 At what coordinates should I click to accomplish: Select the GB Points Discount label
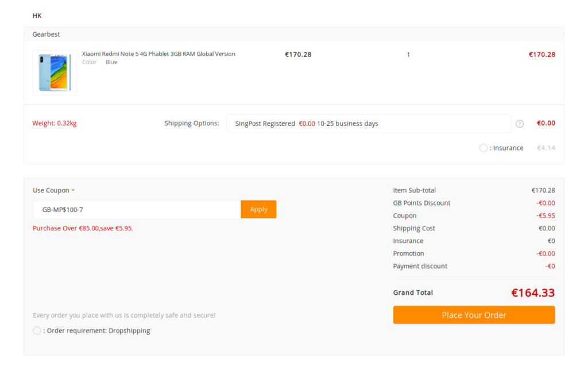(421, 203)
